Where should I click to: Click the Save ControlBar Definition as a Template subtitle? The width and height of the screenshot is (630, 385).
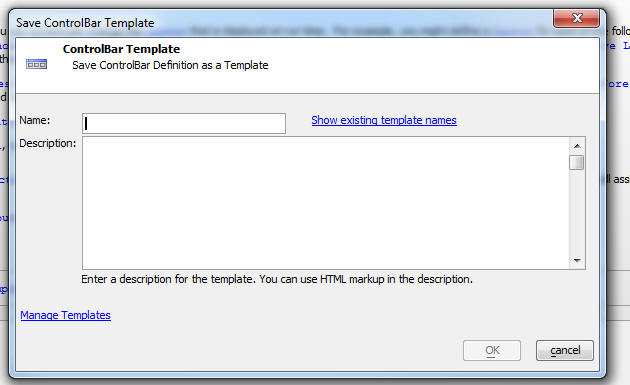(x=170, y=65)
